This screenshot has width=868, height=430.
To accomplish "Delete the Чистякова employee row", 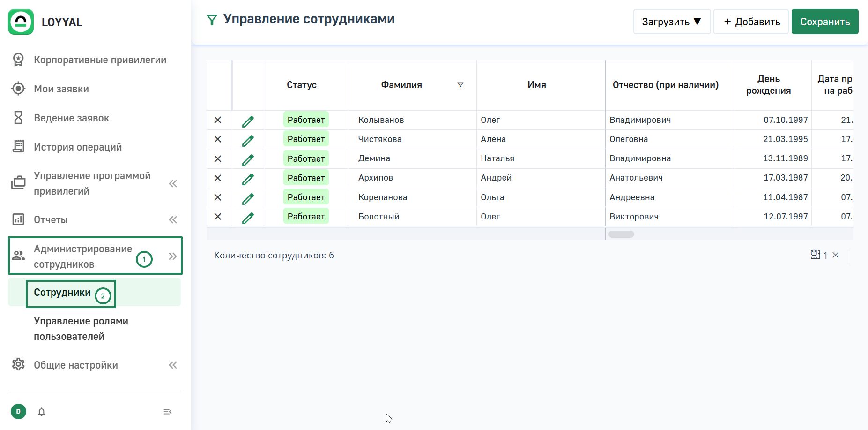I will pos(218,139).
